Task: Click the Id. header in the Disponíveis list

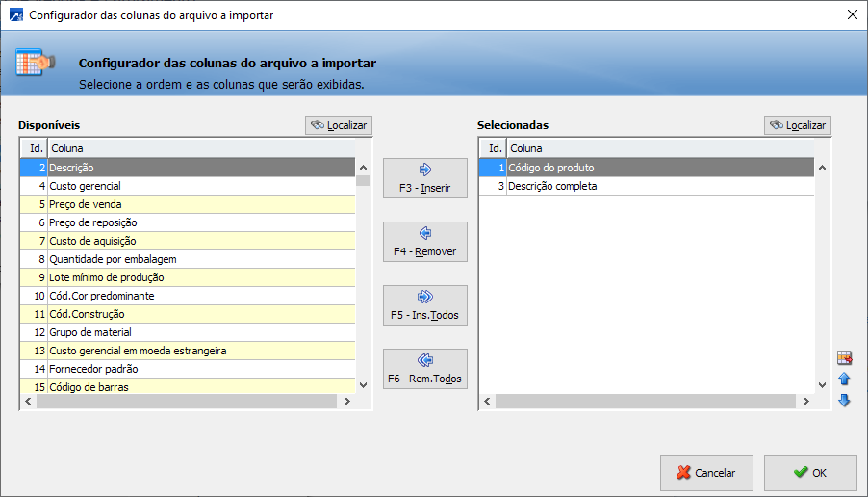Action: 35,148
